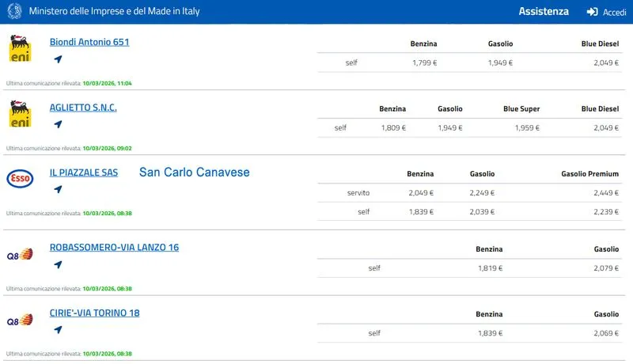Click the ministry emblem in the header
Viewport: 633px width, 364px height.
pos(13,12)
